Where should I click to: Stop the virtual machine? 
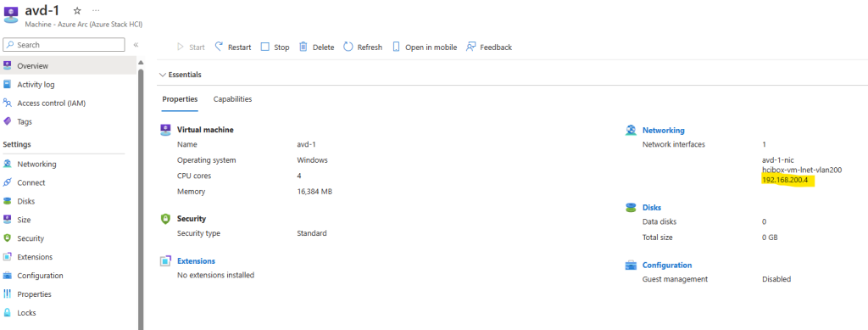coord(275,47)
